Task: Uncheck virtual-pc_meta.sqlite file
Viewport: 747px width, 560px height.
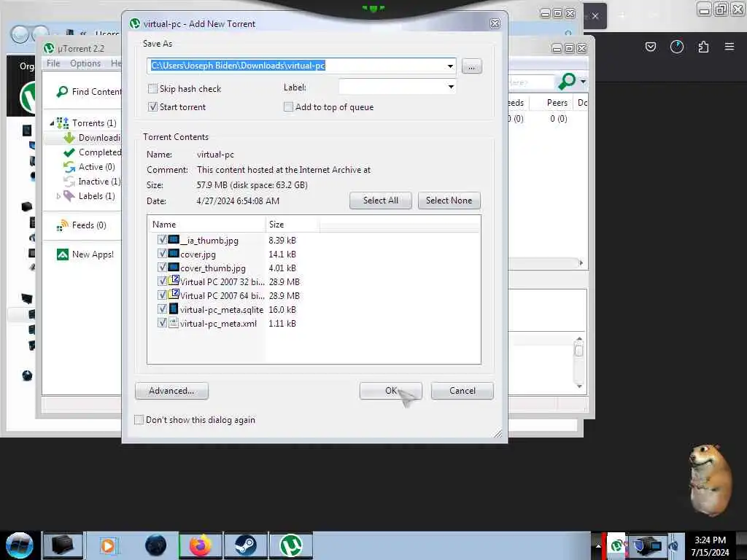Action: (x=162, y=308)
